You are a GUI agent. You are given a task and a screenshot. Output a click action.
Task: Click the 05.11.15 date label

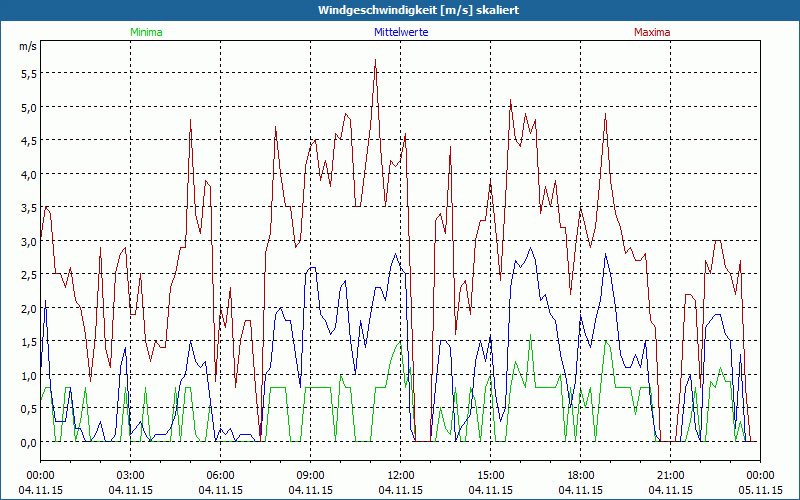[x=761, y=490]
